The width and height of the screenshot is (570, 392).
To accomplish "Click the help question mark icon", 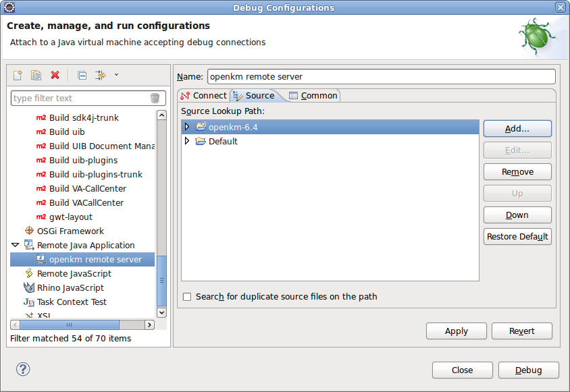I will click(24, 369).
